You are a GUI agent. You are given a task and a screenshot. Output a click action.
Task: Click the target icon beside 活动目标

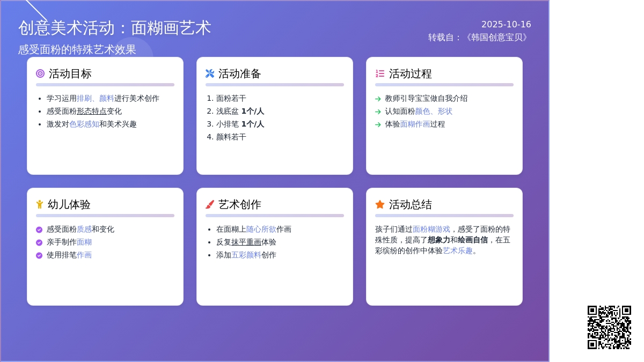pyautogui.click(x=40, y=73)
